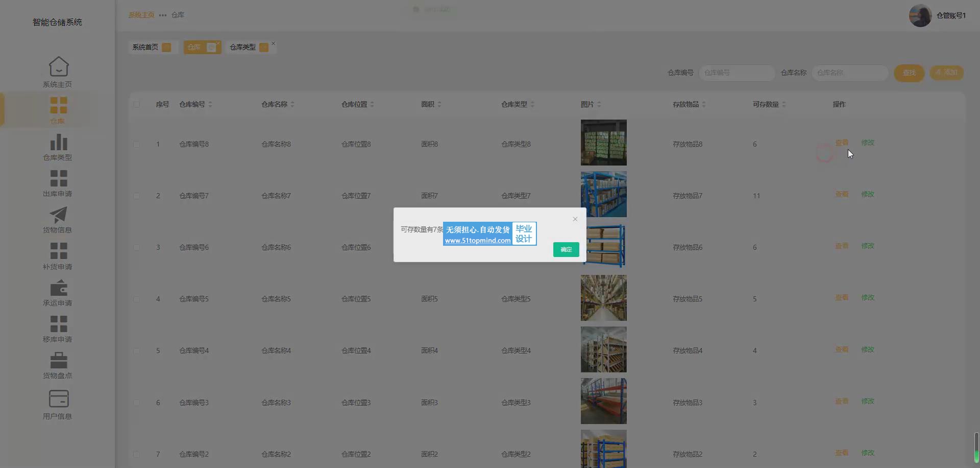Tick the checkbox for row 1 仓库编号8
The image size is (980, 468).
click(x=136, y=145)
